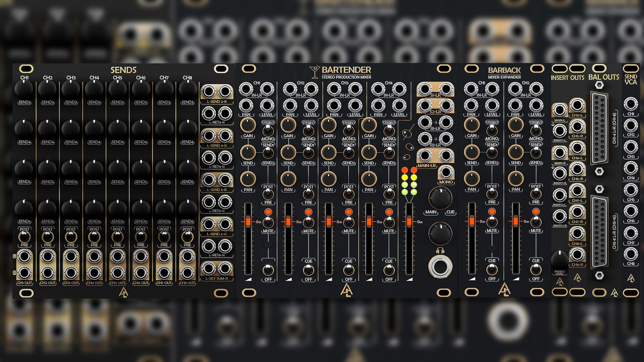Toggle Sends CH1 POST/PRE switch
The height and width of the screenshot is (362, 644).
(24, 237)
